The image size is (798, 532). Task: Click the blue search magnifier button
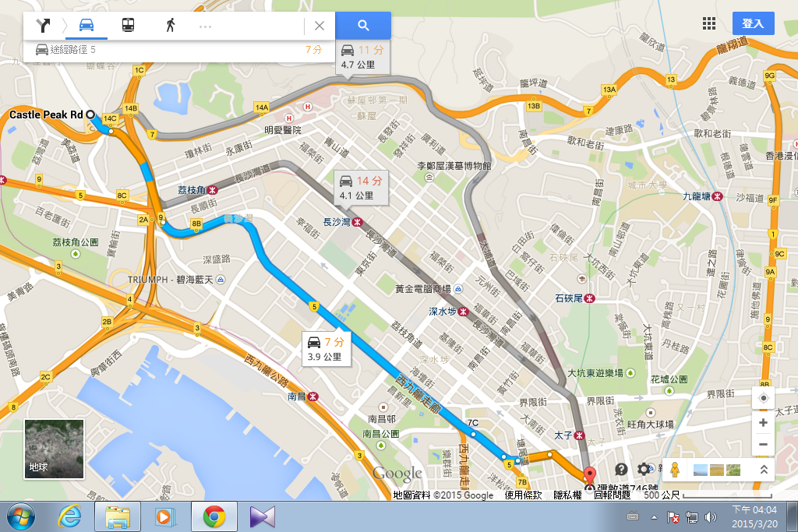click(x=363, y=26)
